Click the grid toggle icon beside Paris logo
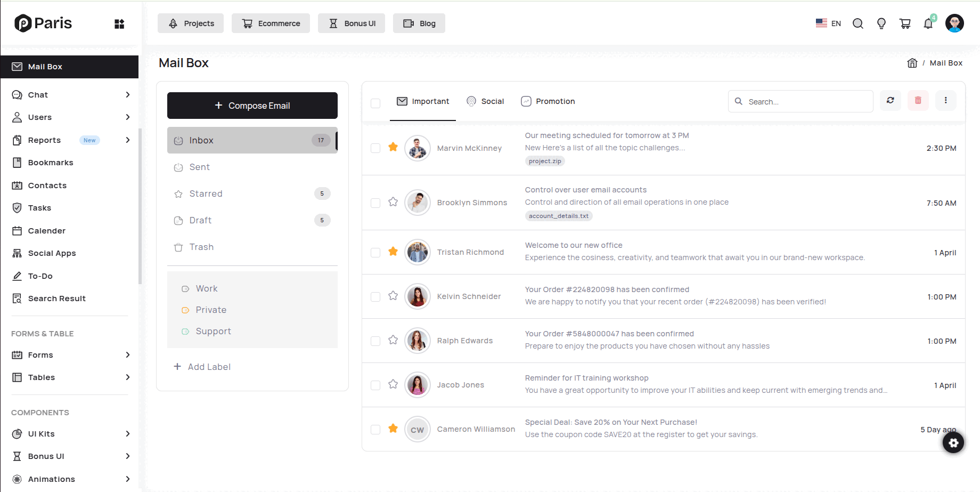 [x=119, y=23]
